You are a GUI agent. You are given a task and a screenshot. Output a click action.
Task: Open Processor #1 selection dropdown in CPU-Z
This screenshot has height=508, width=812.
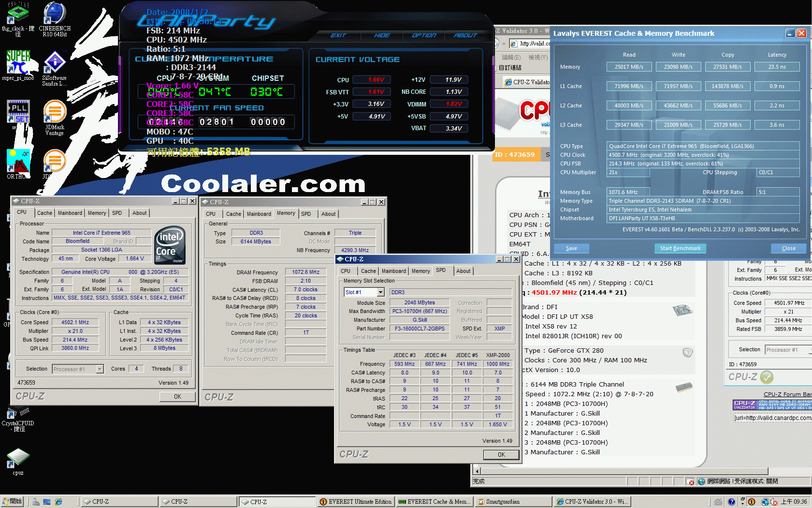tap(100, 369)
